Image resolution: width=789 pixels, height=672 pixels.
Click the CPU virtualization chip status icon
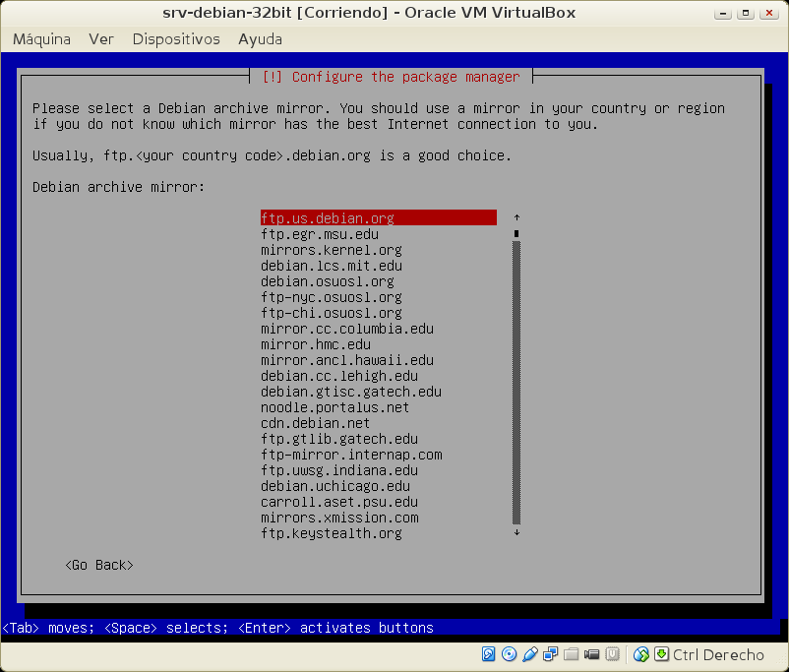(x=612, y=654)
